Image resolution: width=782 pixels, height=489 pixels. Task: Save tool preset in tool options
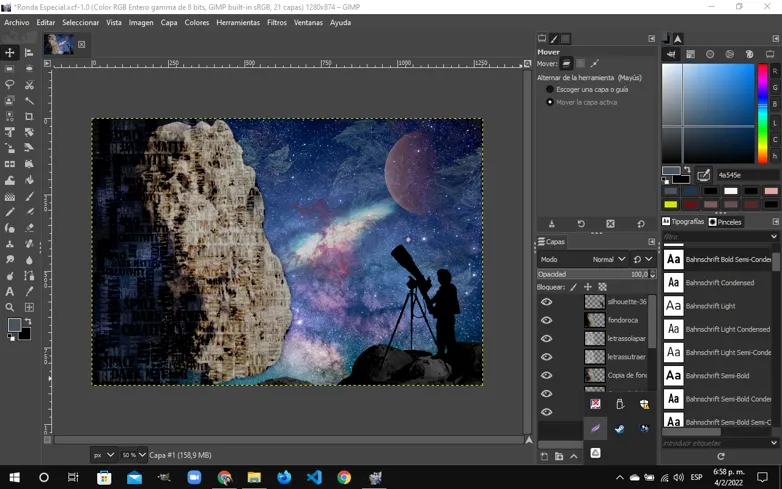tap(551, 224)
